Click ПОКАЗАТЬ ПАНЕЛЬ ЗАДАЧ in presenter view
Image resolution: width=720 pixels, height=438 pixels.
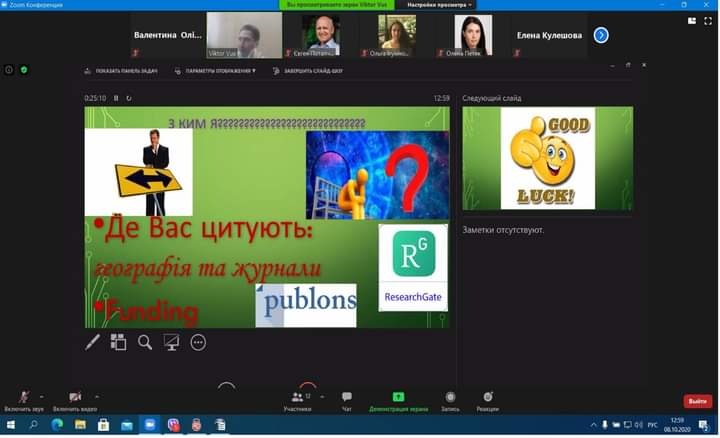pos(121,71)
